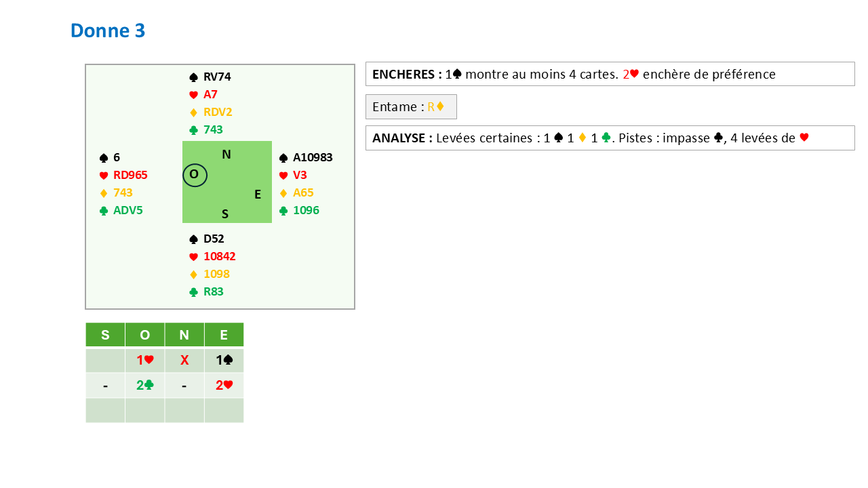Viewport: 868px width, 488px height.
Task: Click the circled O West marker
Action: [x=195, y=175]
